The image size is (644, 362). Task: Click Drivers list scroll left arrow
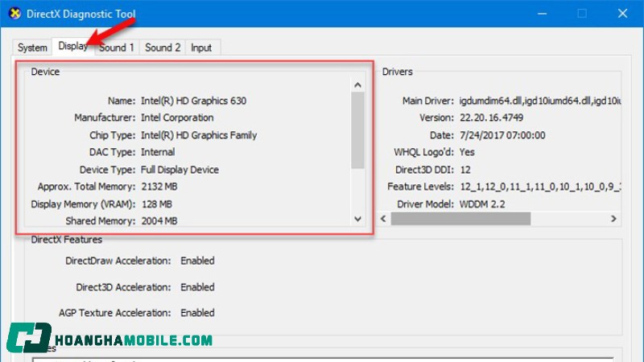click(x=383, y=219)
